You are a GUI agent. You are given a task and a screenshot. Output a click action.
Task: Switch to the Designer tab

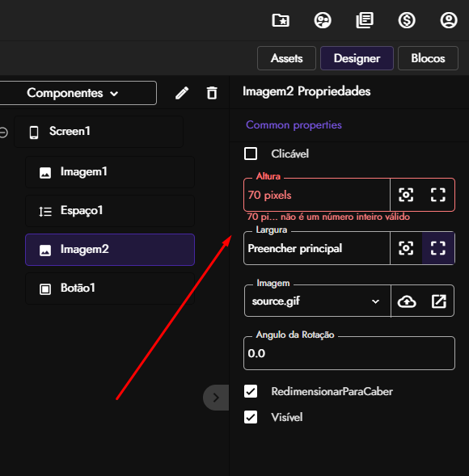coord(357,58)
